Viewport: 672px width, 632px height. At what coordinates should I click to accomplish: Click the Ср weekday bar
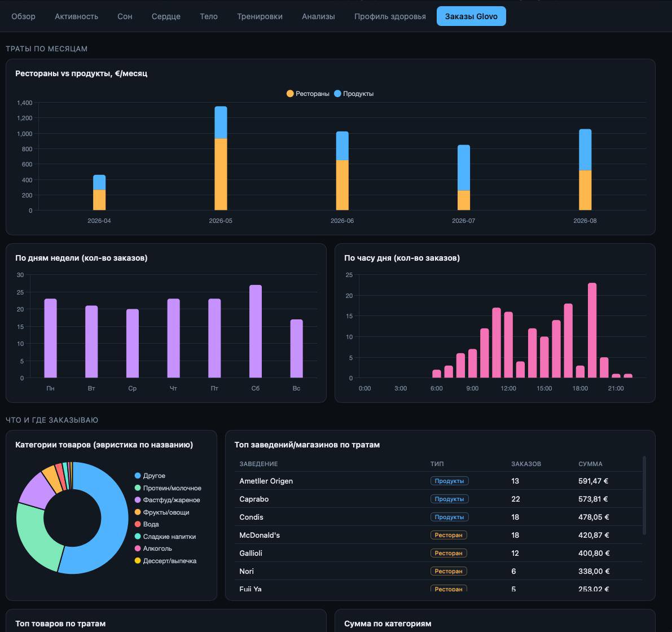point(133,343)
